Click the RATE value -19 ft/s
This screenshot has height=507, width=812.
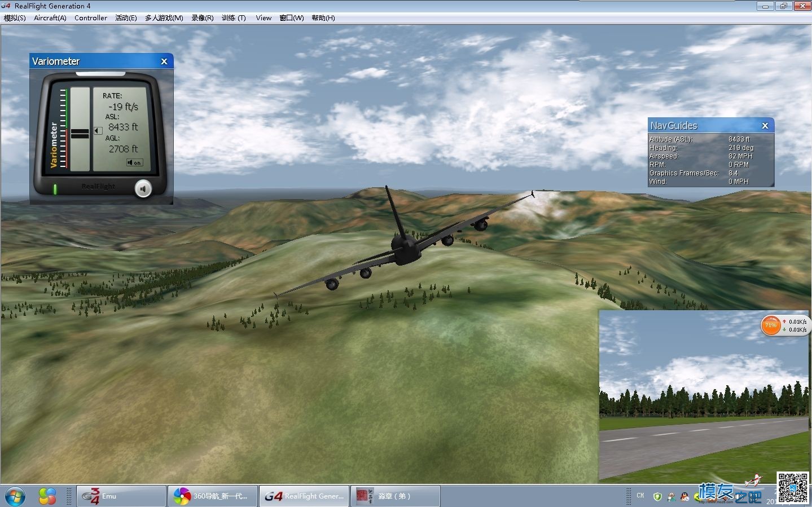click(124, 107)
